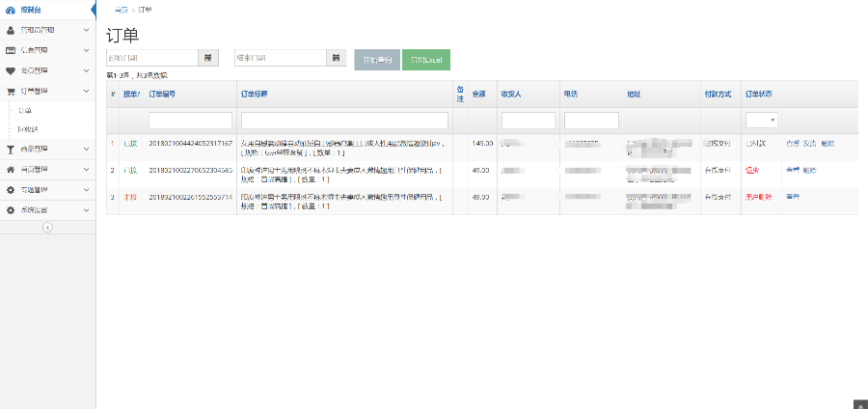Open the 订单状态 filter dropdown

point(762,121)
